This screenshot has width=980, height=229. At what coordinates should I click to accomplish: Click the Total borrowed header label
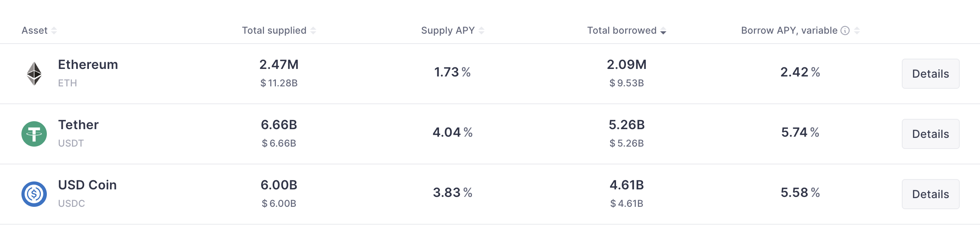pyautogui.click(x=622, y=31)
